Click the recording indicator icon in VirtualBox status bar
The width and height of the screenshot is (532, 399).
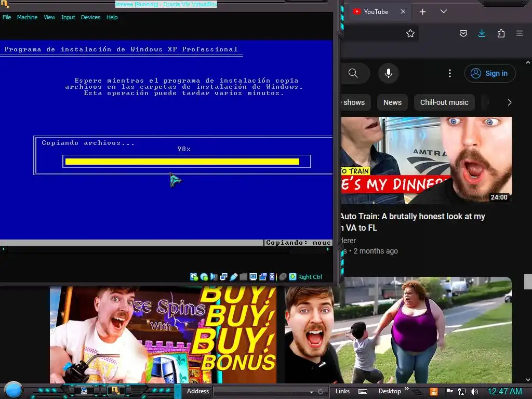(263, 277)
